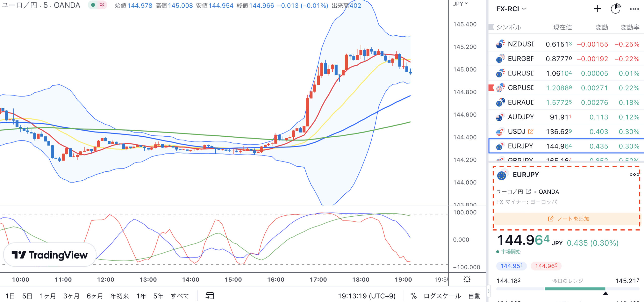Click the TradingView logo badge
This screenshot has width=644, height=302.
[x=50, y=255]
